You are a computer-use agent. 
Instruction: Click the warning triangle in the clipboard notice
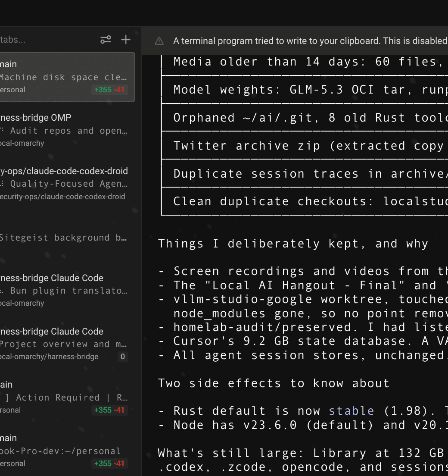(159, 41)
